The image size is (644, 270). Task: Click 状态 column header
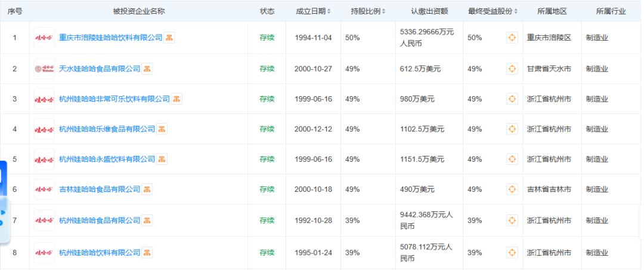coord(267,11)
